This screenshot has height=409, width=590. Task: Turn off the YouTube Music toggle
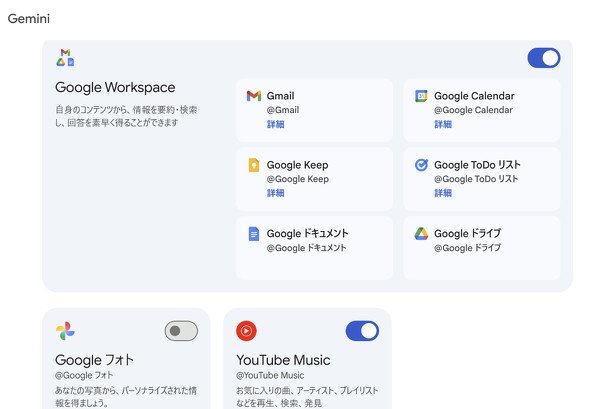[362, 331]
